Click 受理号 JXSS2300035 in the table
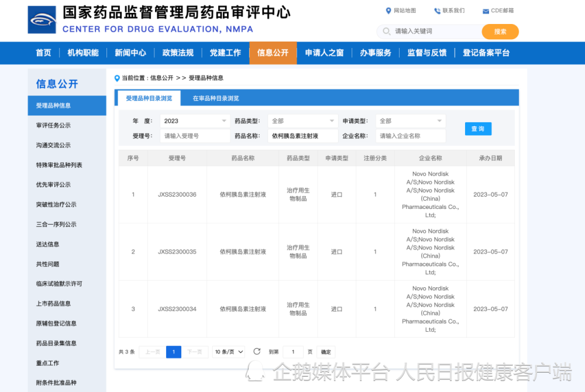 (177, 252)
